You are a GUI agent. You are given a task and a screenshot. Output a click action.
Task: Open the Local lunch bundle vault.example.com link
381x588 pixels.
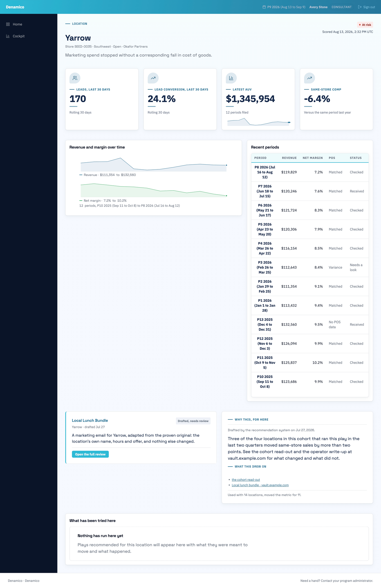point(260,485)
